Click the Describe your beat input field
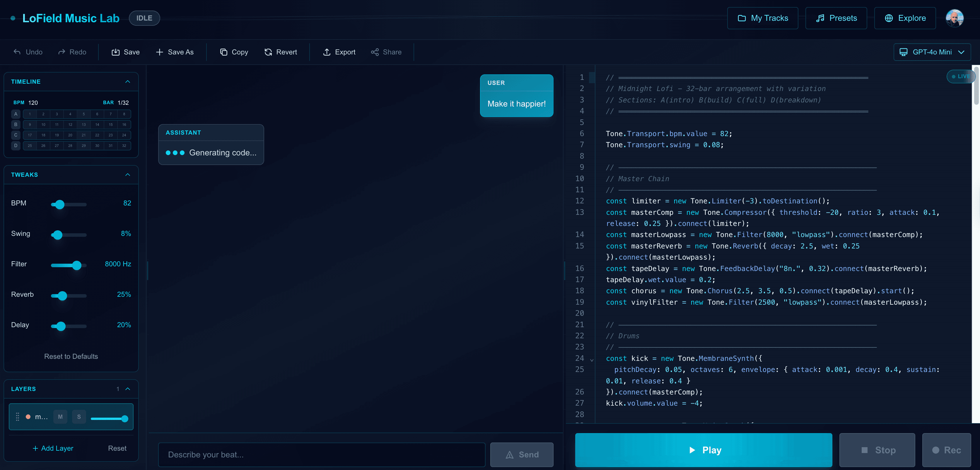This screenshot has height=470, width=980. tap(322, 454)
